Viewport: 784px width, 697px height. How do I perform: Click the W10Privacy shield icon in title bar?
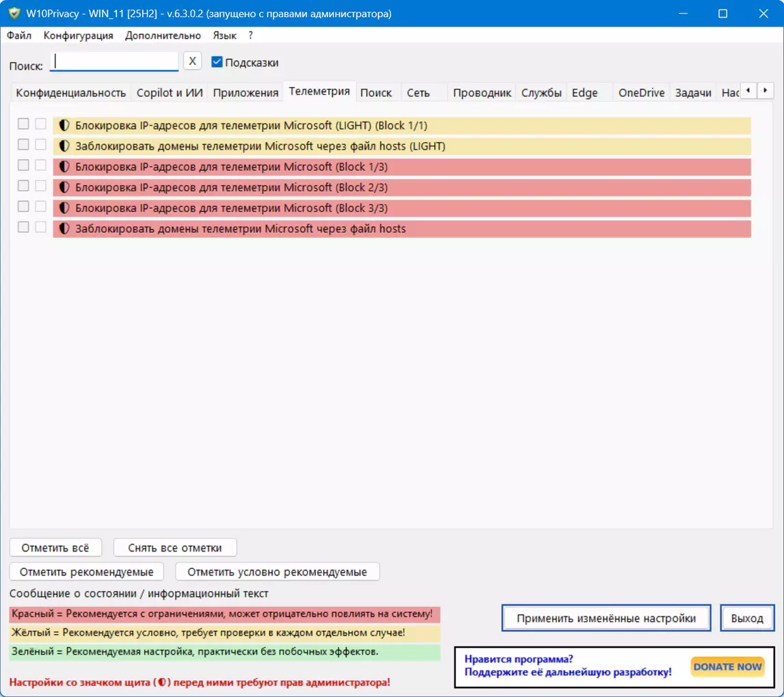coord(14,13)
